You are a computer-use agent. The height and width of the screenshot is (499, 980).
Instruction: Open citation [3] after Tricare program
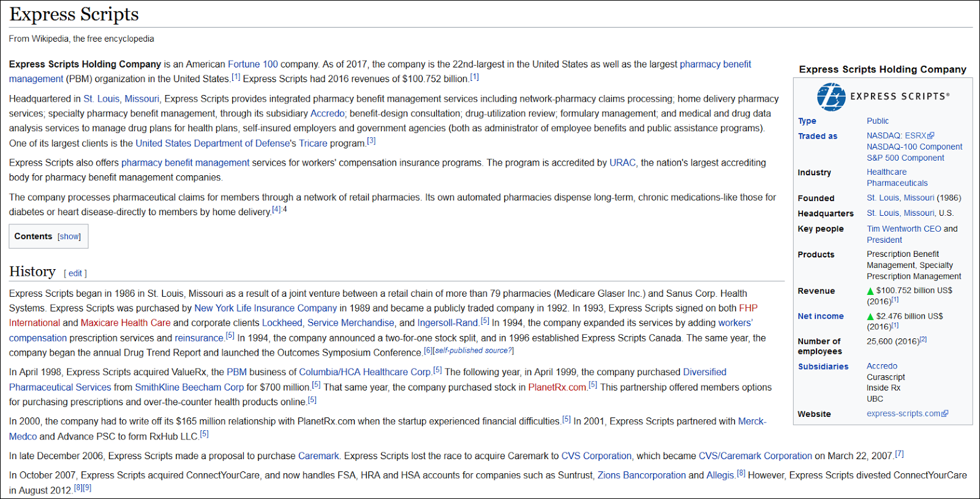point(371,141)
